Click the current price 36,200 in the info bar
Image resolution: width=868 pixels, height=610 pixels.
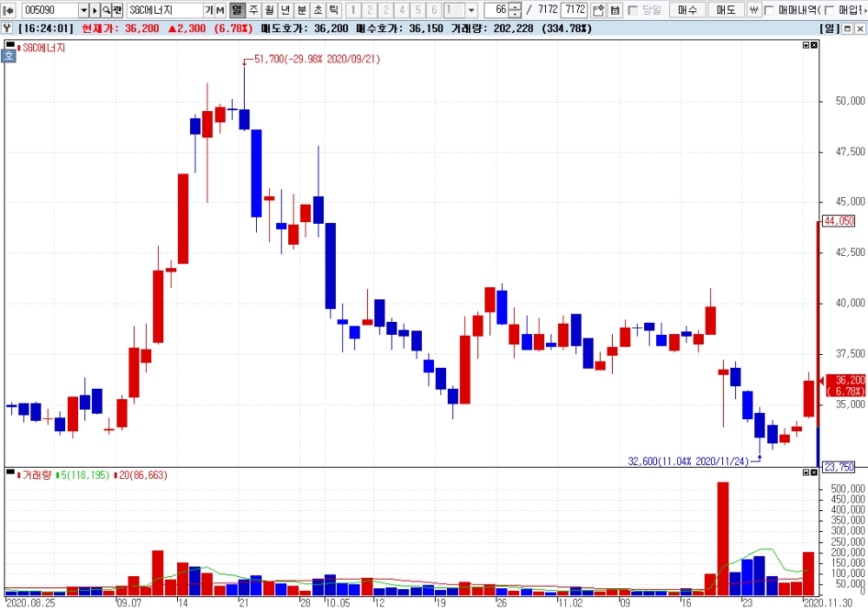coord(121,29)
